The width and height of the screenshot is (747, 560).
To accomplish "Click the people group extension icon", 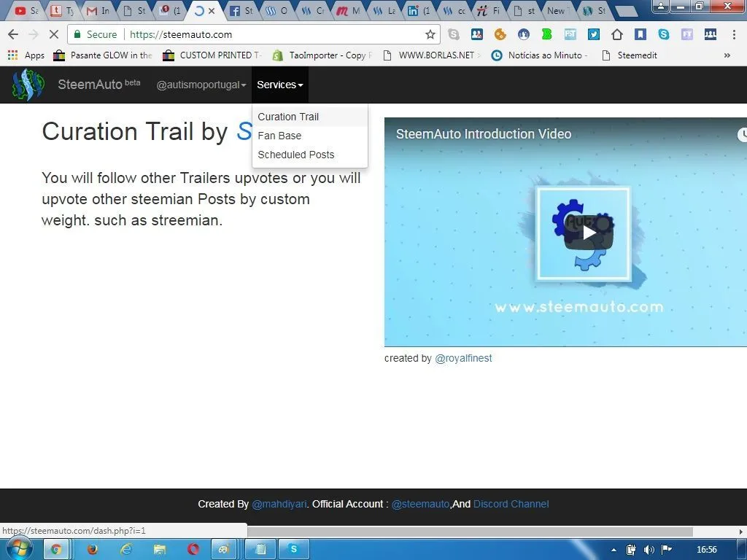I will pyautogui.click(x=711, y=34).
